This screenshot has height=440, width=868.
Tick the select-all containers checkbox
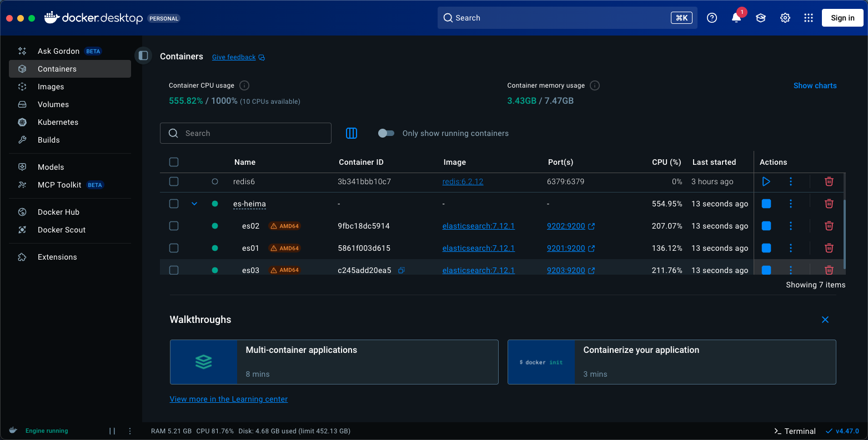click(x=174, y=162)
